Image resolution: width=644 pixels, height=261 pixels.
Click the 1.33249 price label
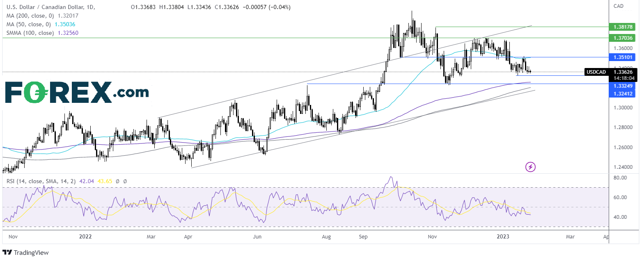623,86
